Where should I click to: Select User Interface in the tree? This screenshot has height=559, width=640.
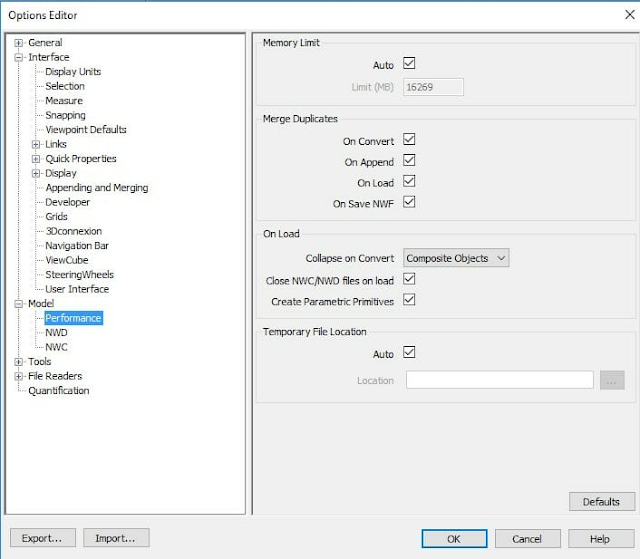point(77,289)
